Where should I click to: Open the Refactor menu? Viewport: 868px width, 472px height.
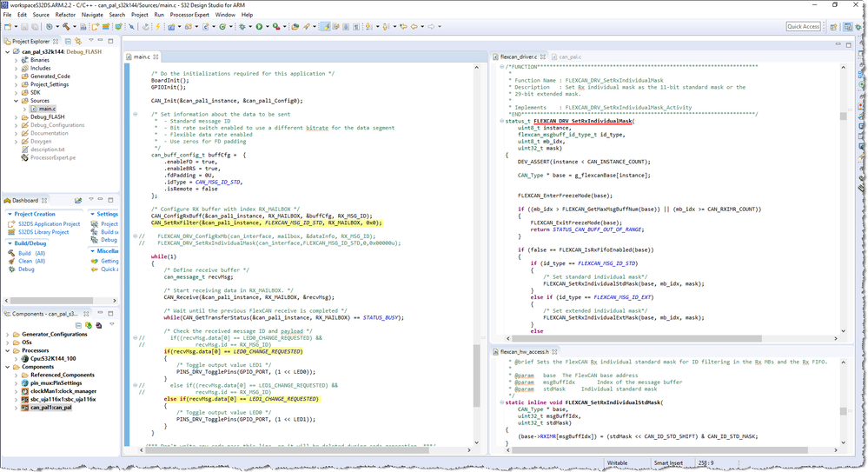point(65,15)
